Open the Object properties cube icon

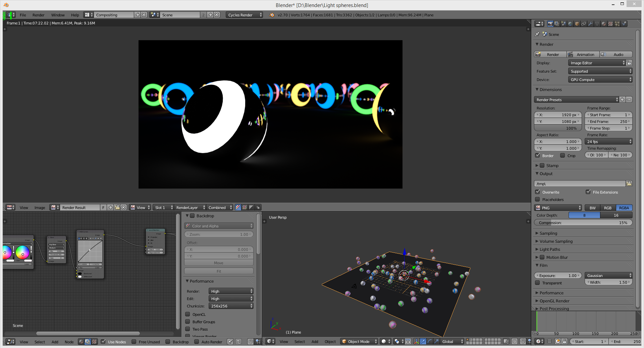coord(577,24)
